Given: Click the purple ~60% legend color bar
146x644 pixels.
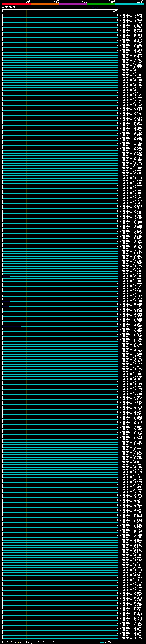Looking at the screenshot, I should 73,4.
